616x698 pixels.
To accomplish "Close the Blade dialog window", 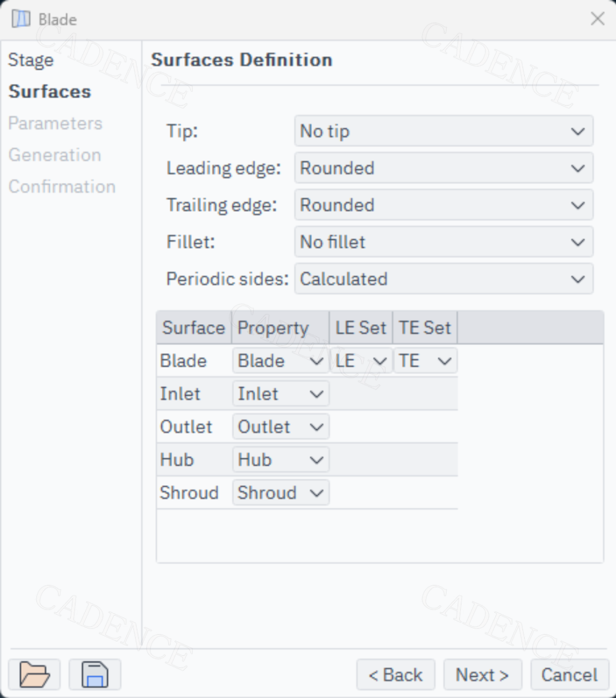I will point(597,19).
